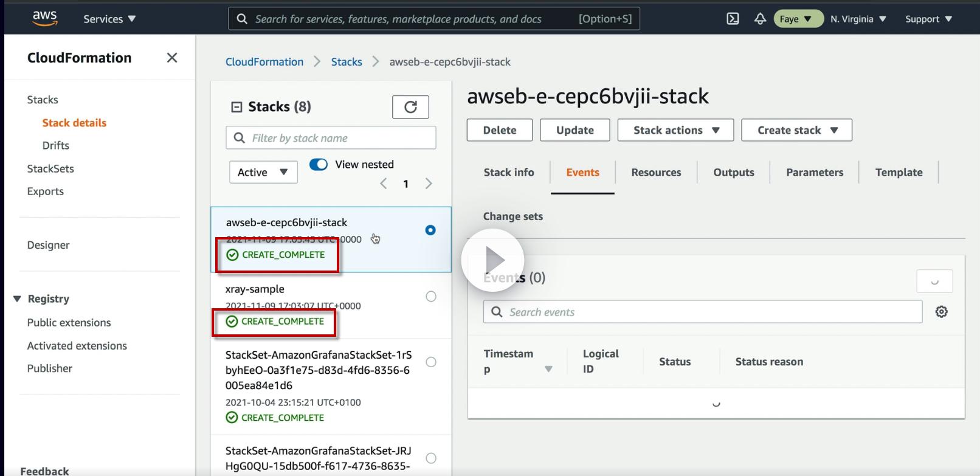
Task: Select the awseb-e-cepc6bvjii-stack radio button
Action: point(430,230)
